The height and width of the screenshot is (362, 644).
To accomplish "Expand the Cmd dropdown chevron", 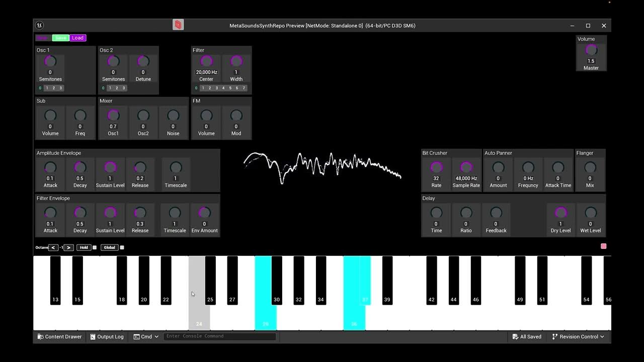I will coord(156,336).
